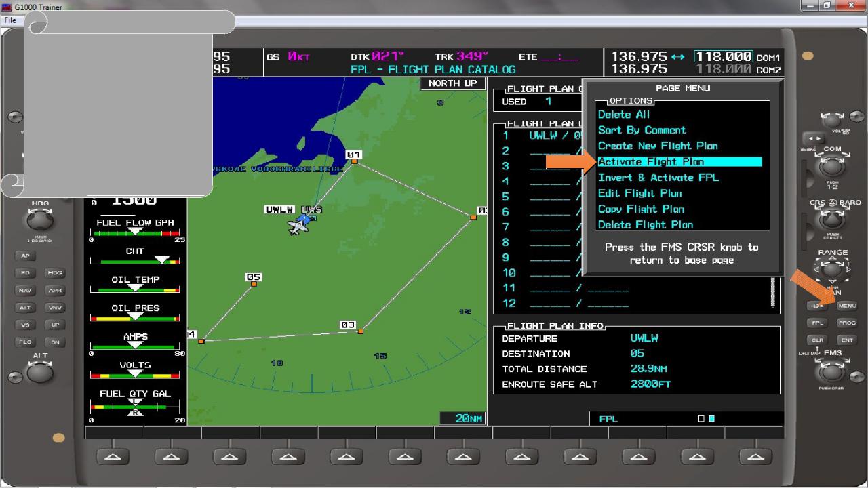Screen dimensions: 868x488
Task: Open the File menu
Action: [x=10, y=20]
